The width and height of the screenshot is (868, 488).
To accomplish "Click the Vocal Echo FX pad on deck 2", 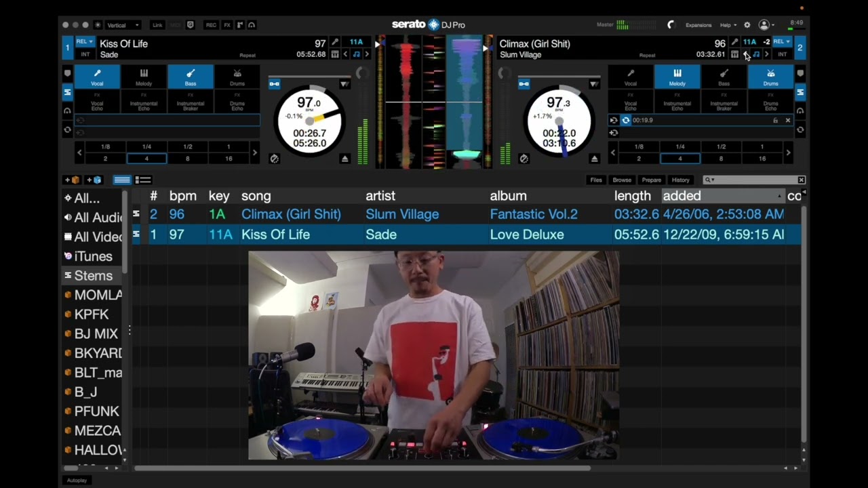I will [x=631, y=104].
